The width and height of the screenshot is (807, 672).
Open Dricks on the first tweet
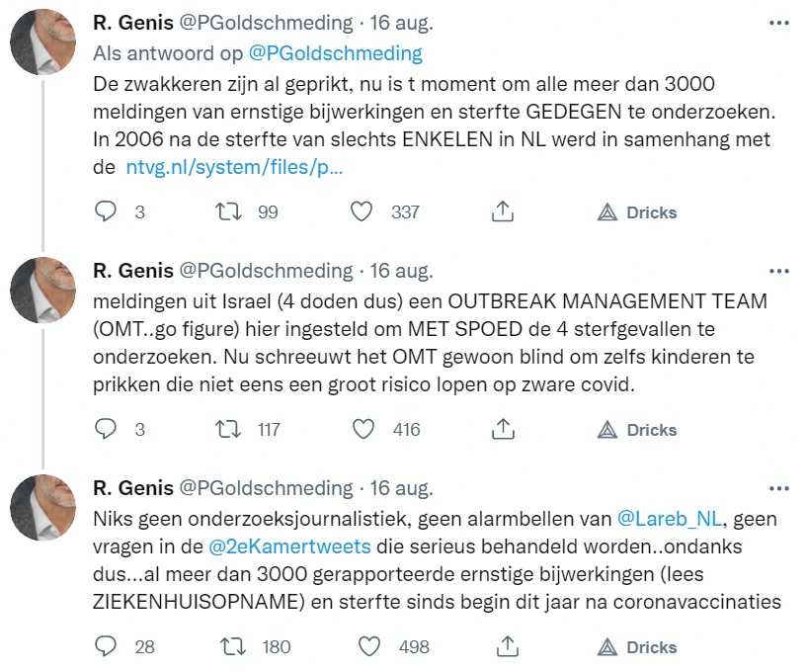[x=637, y=212]
